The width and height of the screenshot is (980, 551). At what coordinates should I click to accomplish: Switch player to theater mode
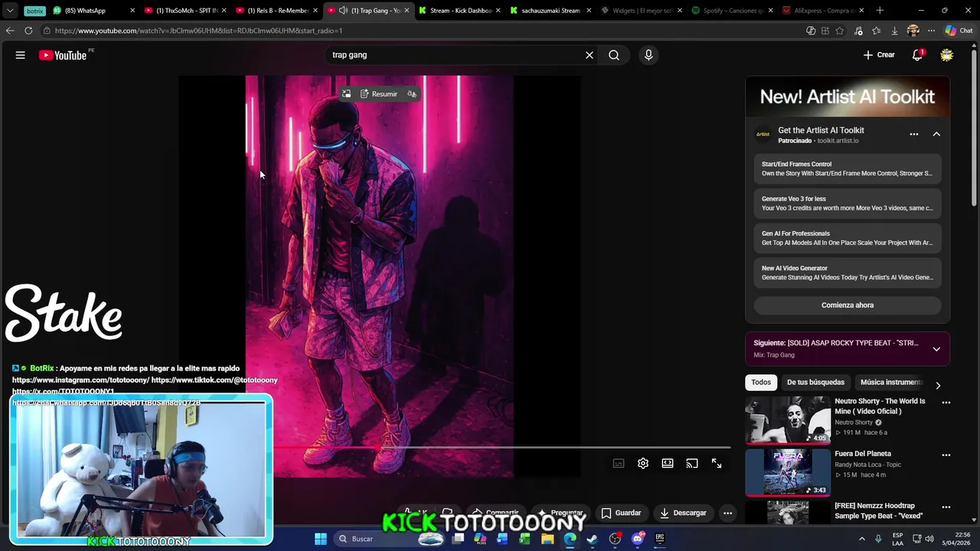668,463
